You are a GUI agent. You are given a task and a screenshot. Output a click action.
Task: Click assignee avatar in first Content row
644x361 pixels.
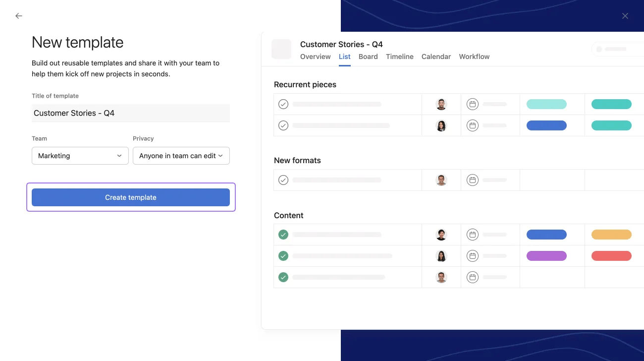441,235
